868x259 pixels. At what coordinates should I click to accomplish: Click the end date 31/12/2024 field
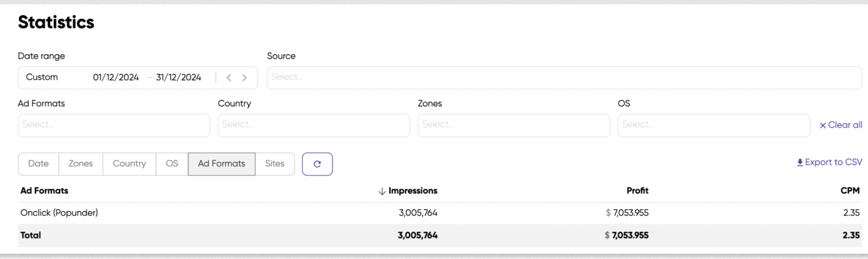178,78
